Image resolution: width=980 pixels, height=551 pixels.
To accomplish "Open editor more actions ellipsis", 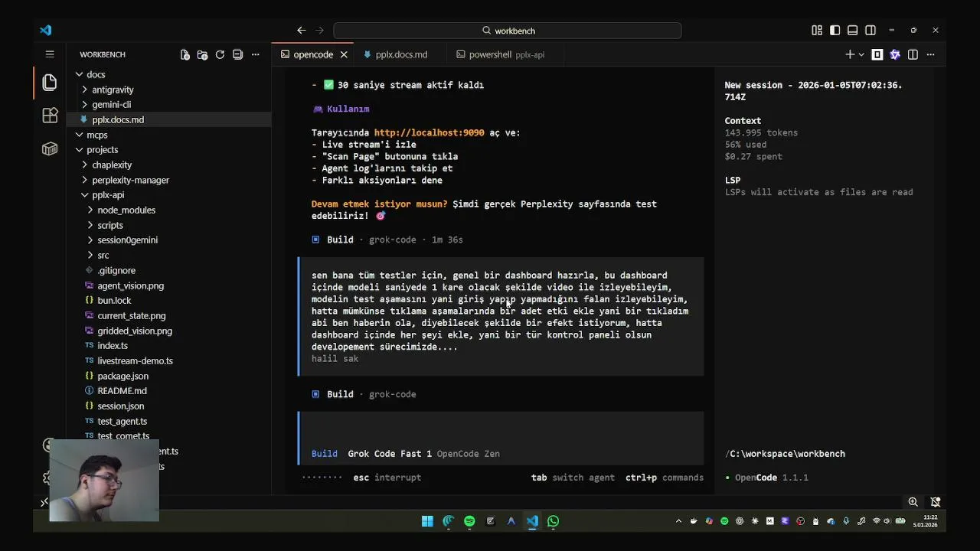I will (931, 54).
